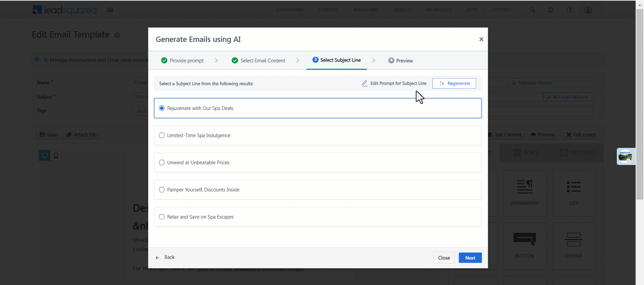Click the Name input field

141,82
